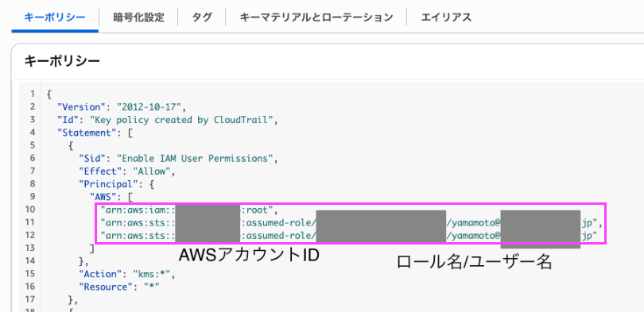The height and width of the screenshot is (312, 644).
Task: Click the キーポリシー section heading
Action: tap(61, 61)
